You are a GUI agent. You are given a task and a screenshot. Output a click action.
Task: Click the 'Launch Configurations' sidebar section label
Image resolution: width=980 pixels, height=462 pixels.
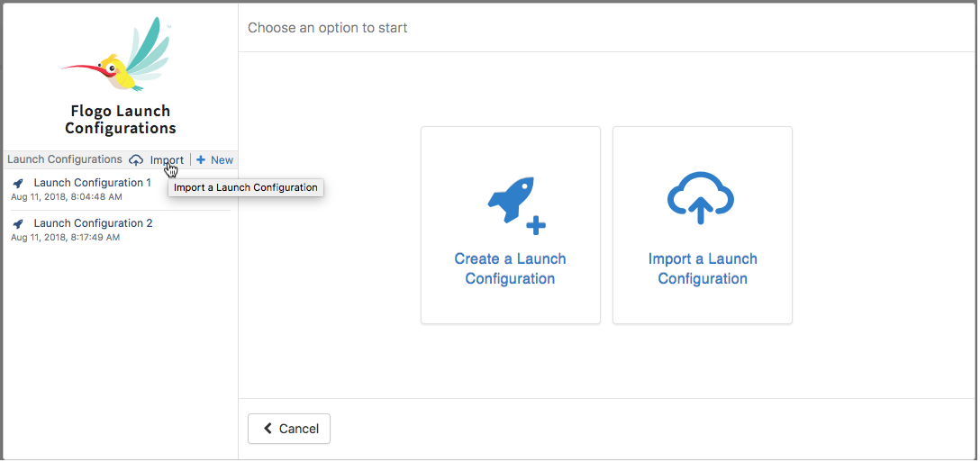click(x=65, y=159)
